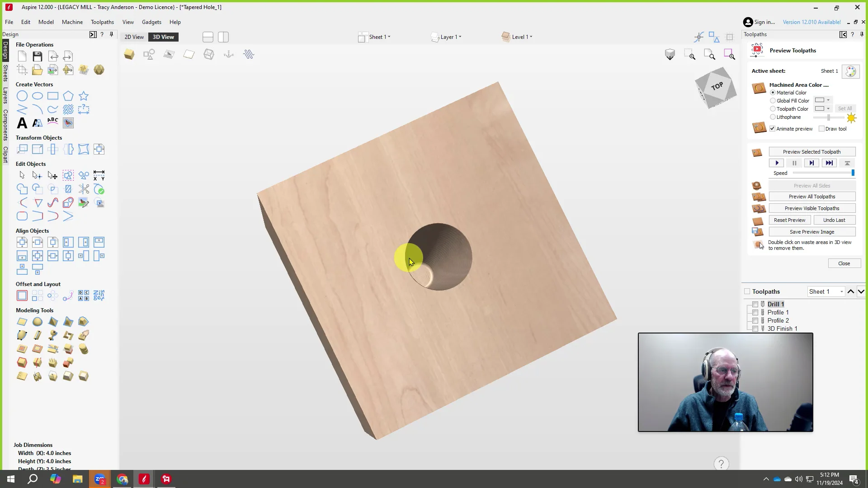Open the Layer 1 dropdown
Image resolution: width=868 pixels, height=488 pixels.
pos(446,37)
